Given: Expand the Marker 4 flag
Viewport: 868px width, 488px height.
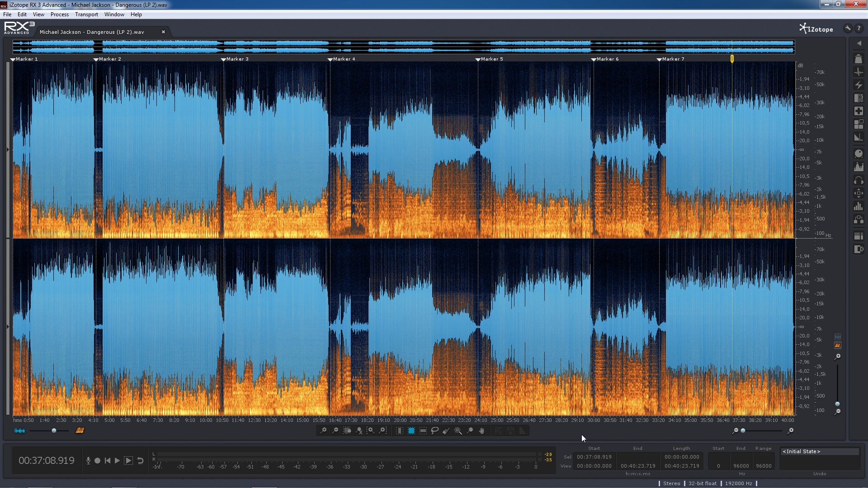Looking at the screenshot, I should 330,59.
